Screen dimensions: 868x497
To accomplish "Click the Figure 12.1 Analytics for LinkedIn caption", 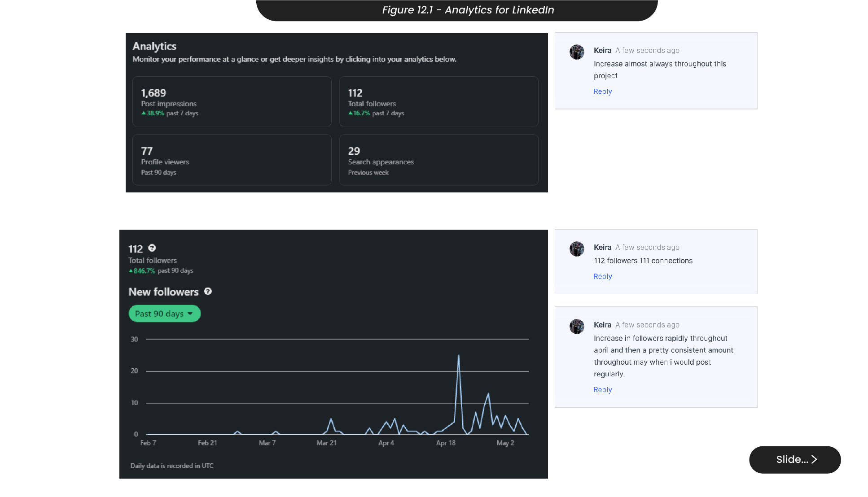I will [x=468, y=10].
